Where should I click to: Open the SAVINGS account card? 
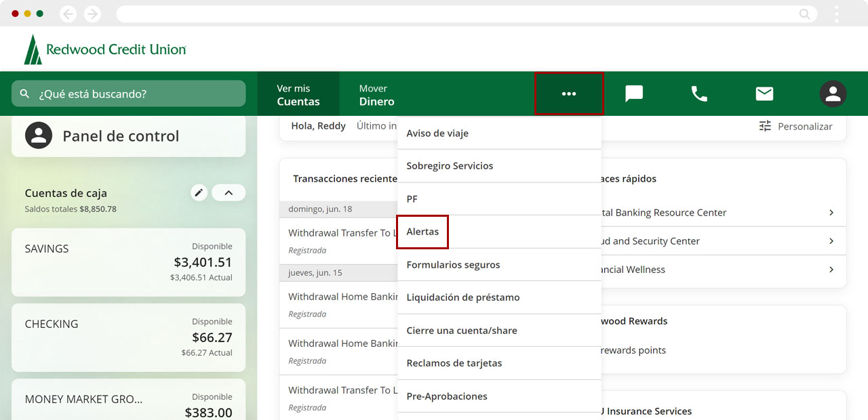tap(128, 262)
